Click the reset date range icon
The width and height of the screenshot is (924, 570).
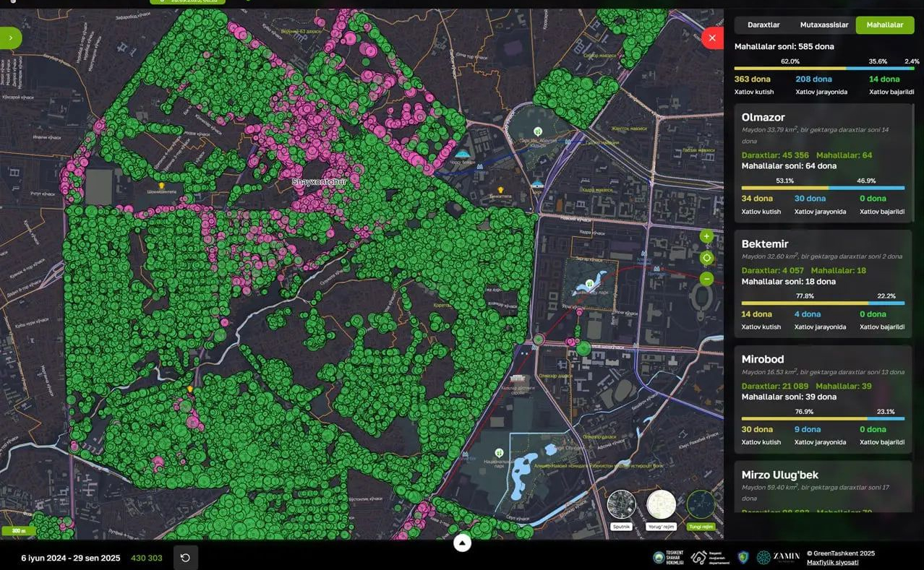pos(185,558)
